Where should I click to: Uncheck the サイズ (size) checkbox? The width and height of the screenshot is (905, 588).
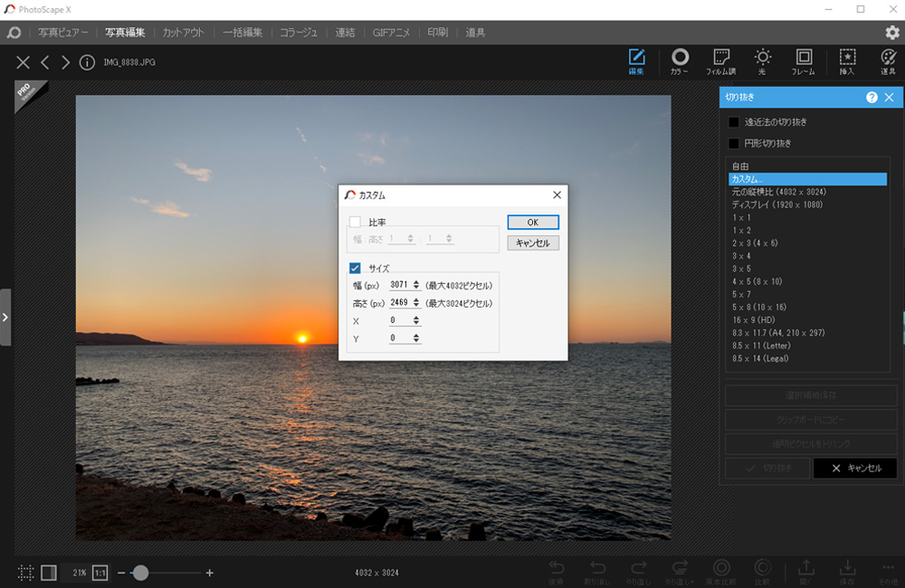(355, 269)
